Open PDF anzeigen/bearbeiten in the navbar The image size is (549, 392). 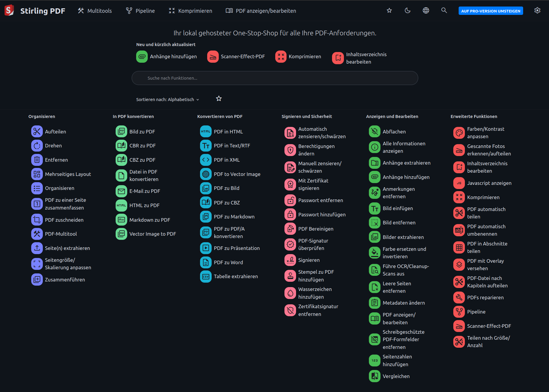tap(261, 11)
